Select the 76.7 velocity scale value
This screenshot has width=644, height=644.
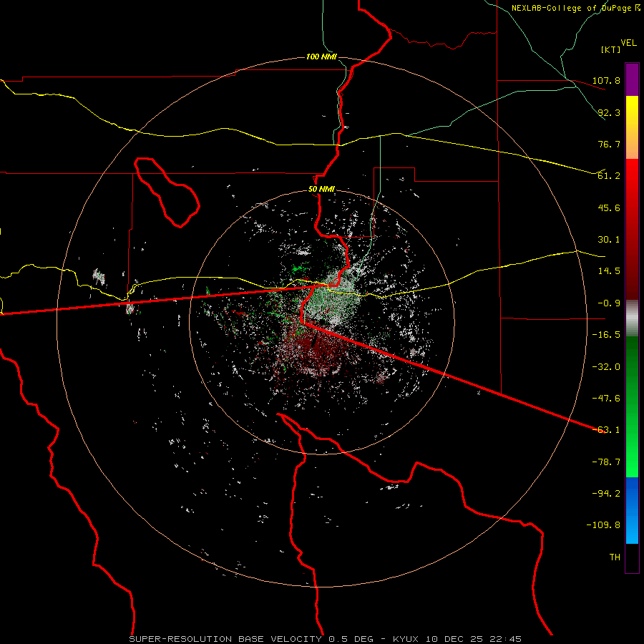click(609, 144)
